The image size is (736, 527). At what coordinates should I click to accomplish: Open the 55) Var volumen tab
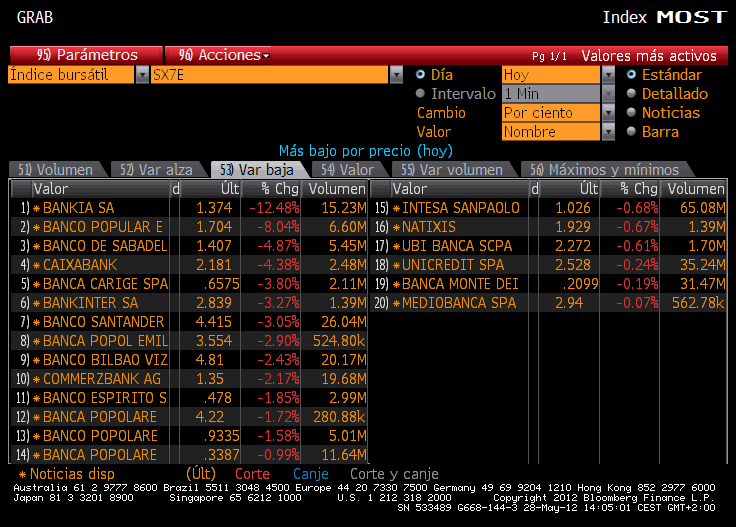453,169
